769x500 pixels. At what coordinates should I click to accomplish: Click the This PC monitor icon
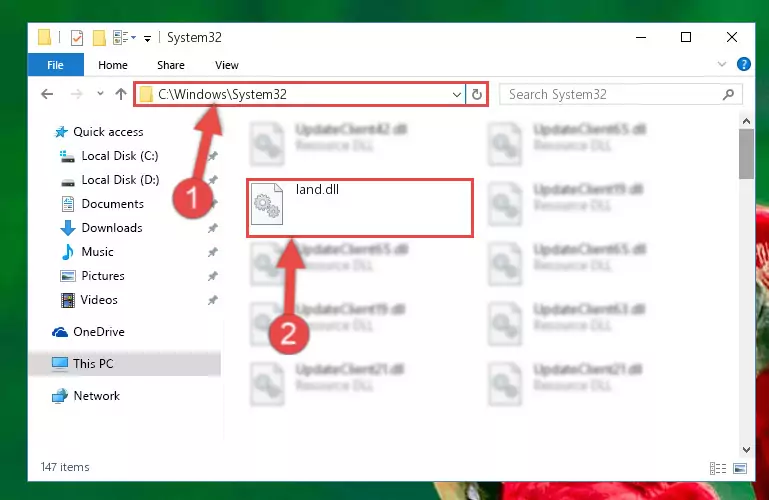tap(60, 364)
